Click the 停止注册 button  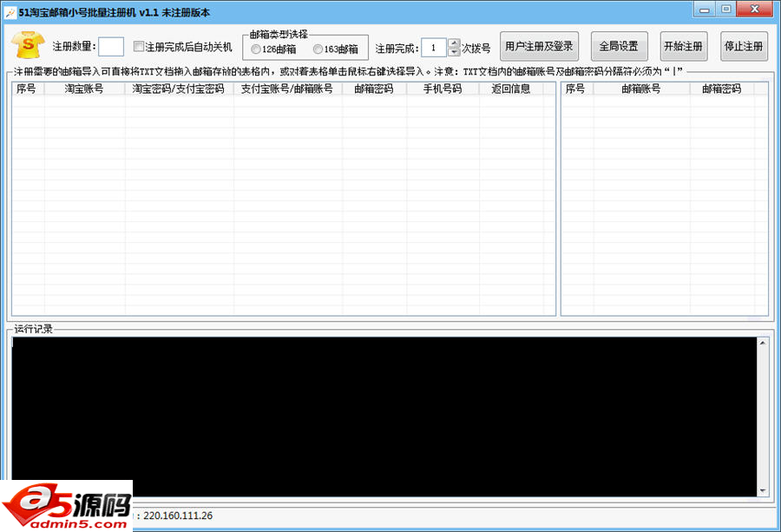pyautogui.click(x=744, y=46)
